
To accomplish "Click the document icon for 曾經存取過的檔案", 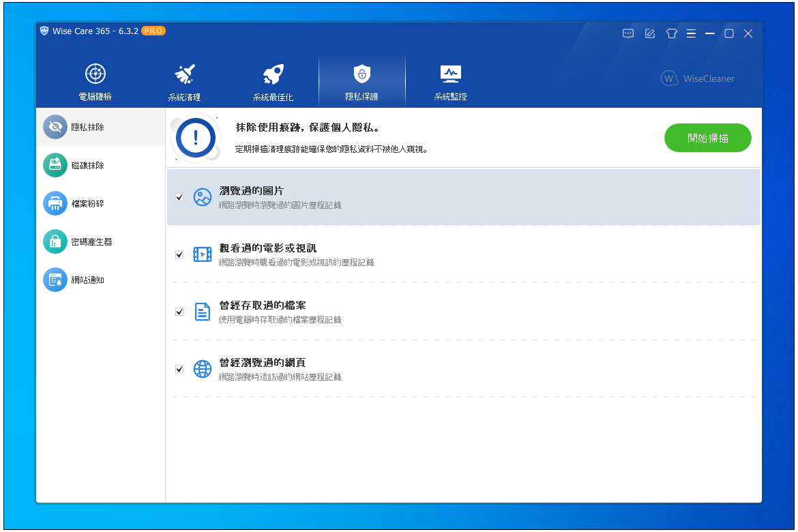I will [x=203, y=312].
